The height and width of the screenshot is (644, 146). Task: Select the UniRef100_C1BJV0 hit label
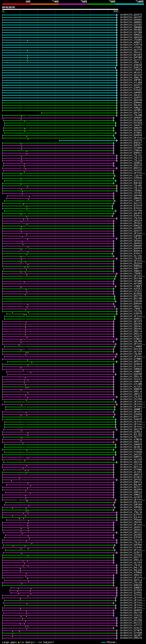tap(131, 175)
